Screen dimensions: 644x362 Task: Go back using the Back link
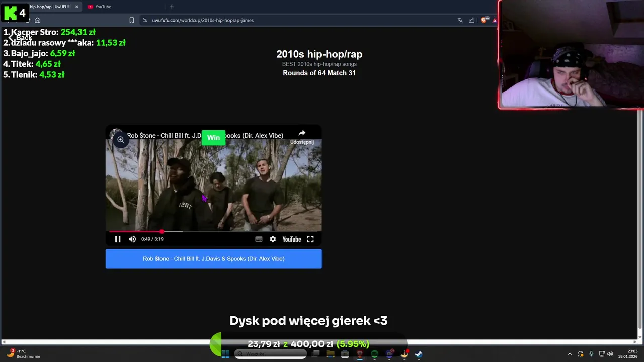pos(20,38)
